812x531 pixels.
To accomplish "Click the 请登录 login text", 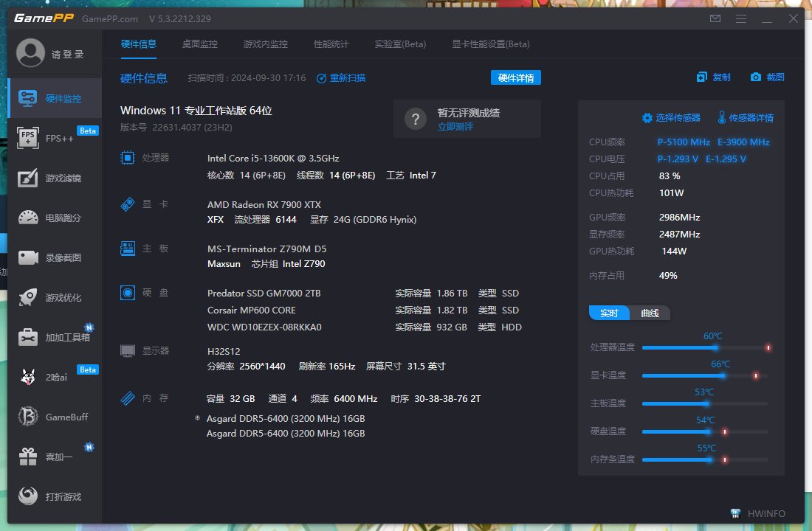I will point(68,55).
